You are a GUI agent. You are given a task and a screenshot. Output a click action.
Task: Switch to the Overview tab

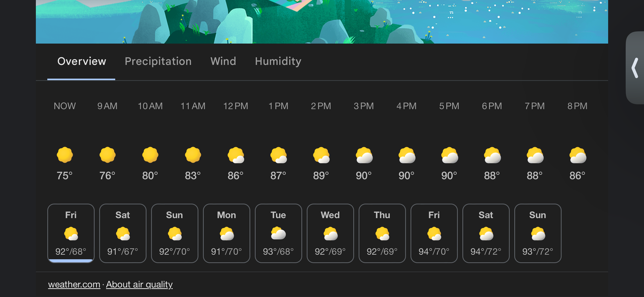pos(82,61)
